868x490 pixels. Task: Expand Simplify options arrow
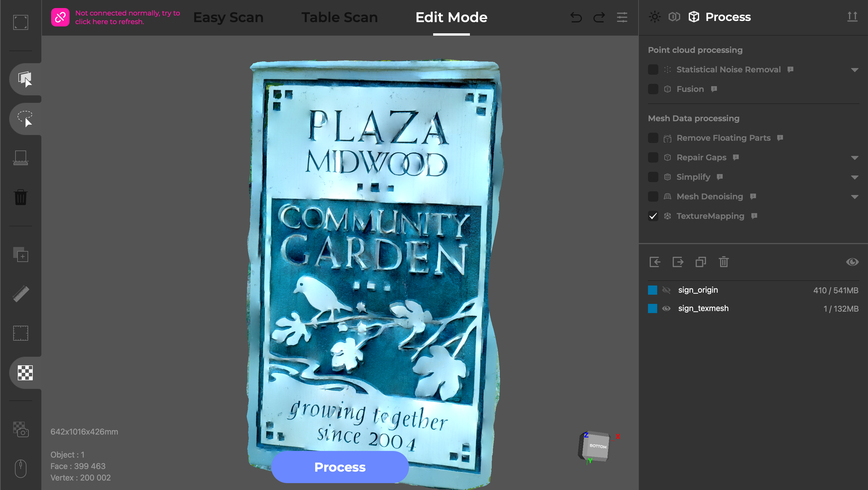[x=855, y=177]
